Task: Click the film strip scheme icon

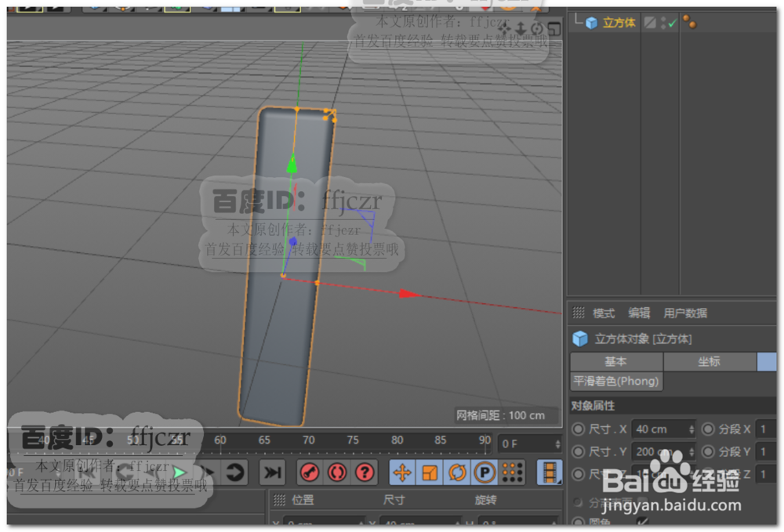Action: tap(550, 472)
